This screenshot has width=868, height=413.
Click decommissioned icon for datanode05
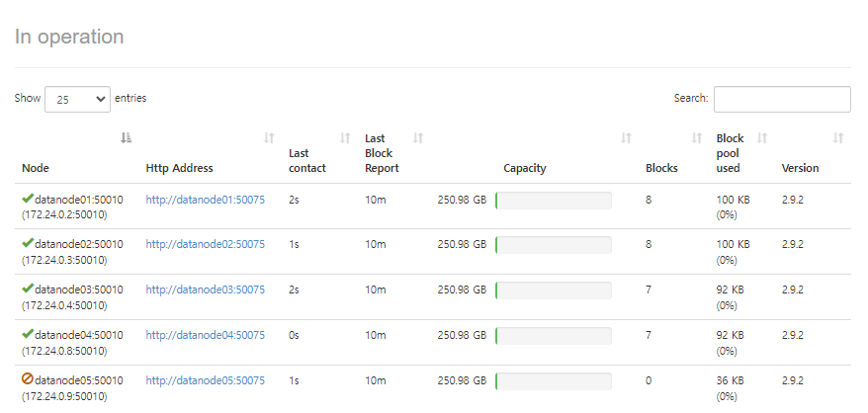point(28,378)
